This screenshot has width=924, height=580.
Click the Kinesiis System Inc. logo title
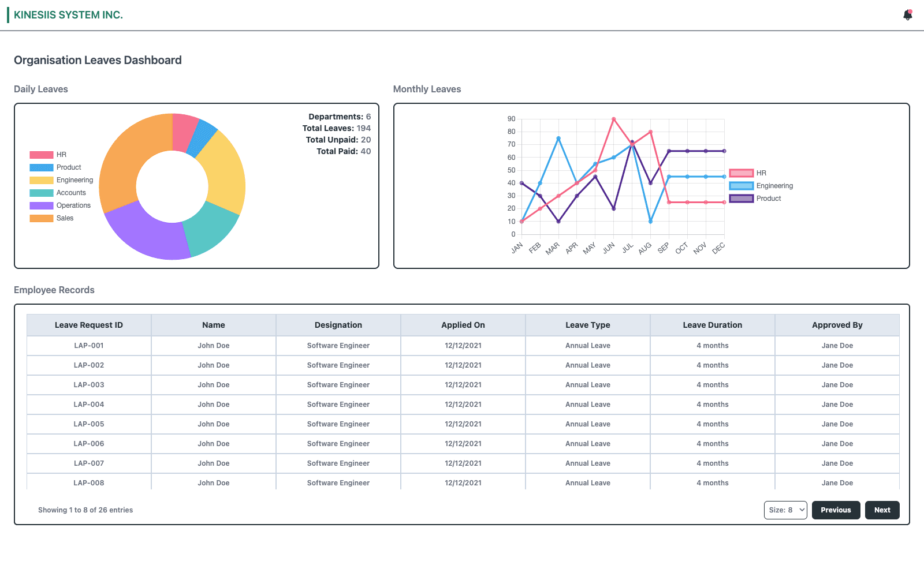pos(68,15)
